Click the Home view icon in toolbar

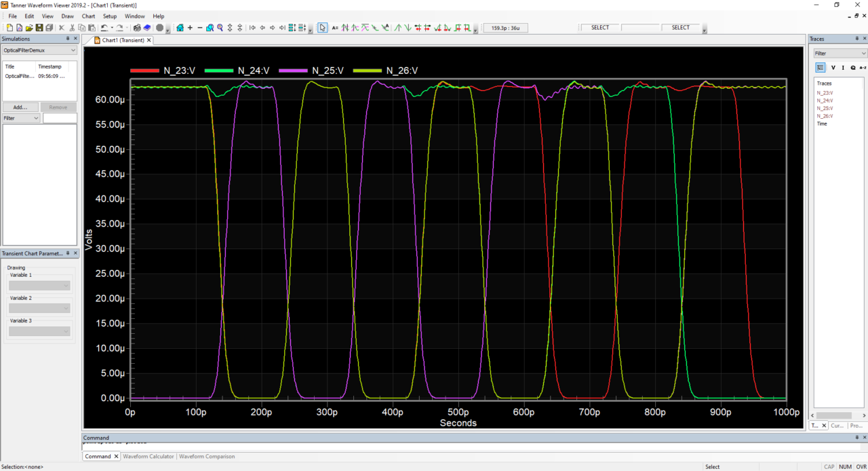pyautogui.click(x=180, y=28)
